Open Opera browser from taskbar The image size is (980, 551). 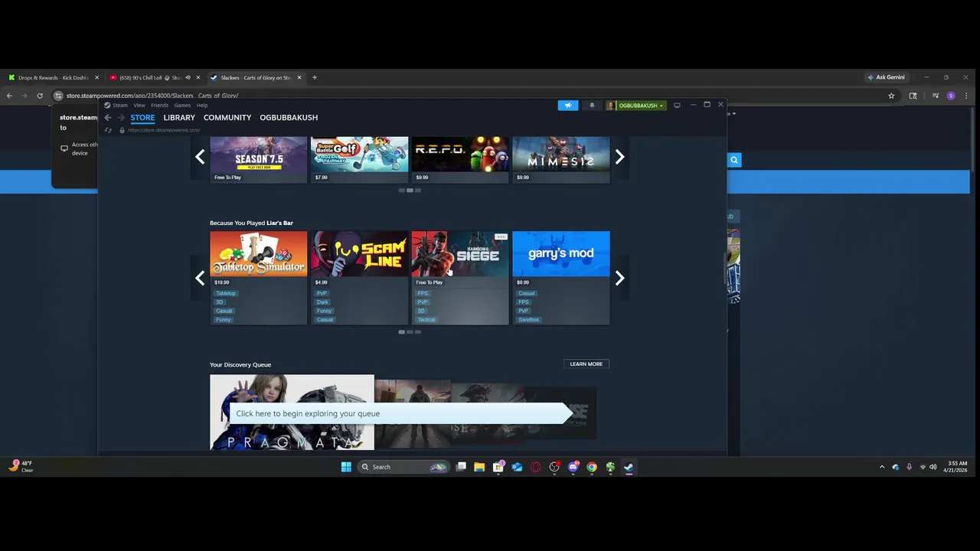[536, 467]
